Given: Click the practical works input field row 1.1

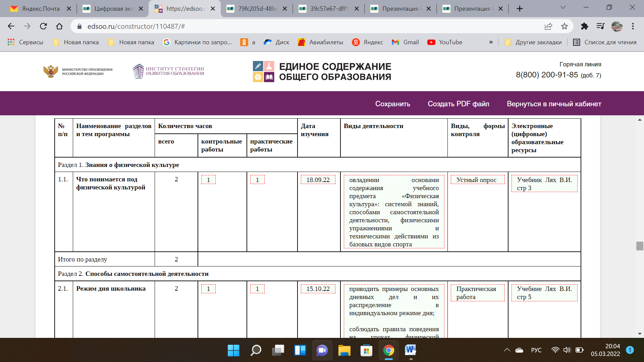Looking at the screenshot, I should pos(257,180).
